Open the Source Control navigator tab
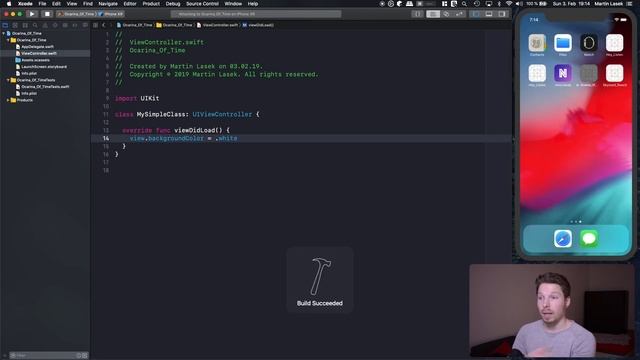This screenshot has height=360, width=640. click(x=15, y=25)
